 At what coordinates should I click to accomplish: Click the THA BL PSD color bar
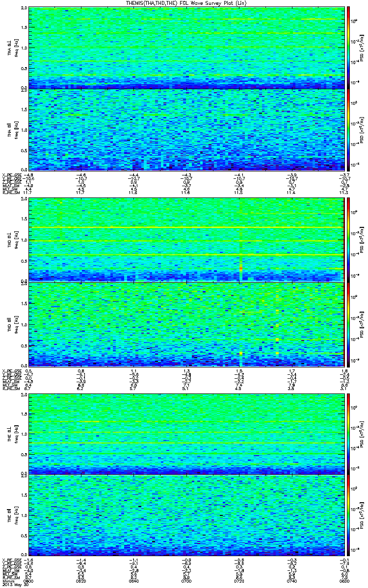(348, 48)
